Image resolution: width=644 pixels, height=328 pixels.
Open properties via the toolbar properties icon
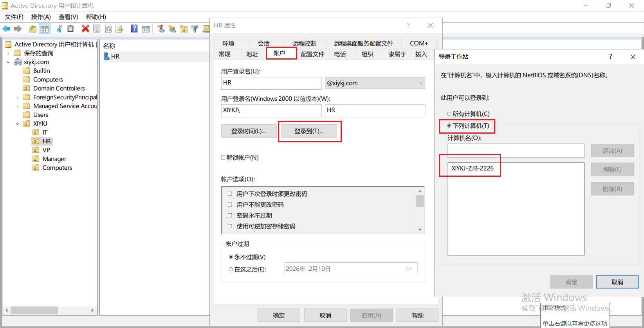(97, 29)
